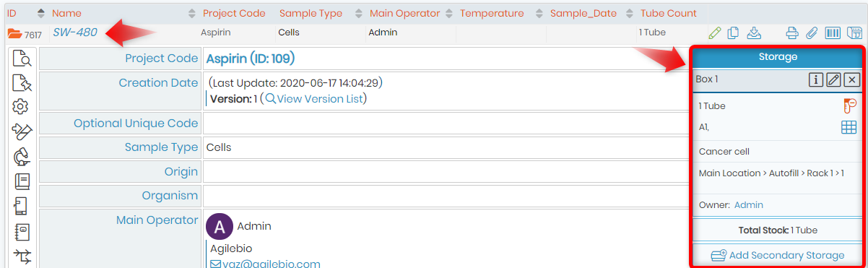
Task: Click the printer icon in sample row
Action: point(792,33)
